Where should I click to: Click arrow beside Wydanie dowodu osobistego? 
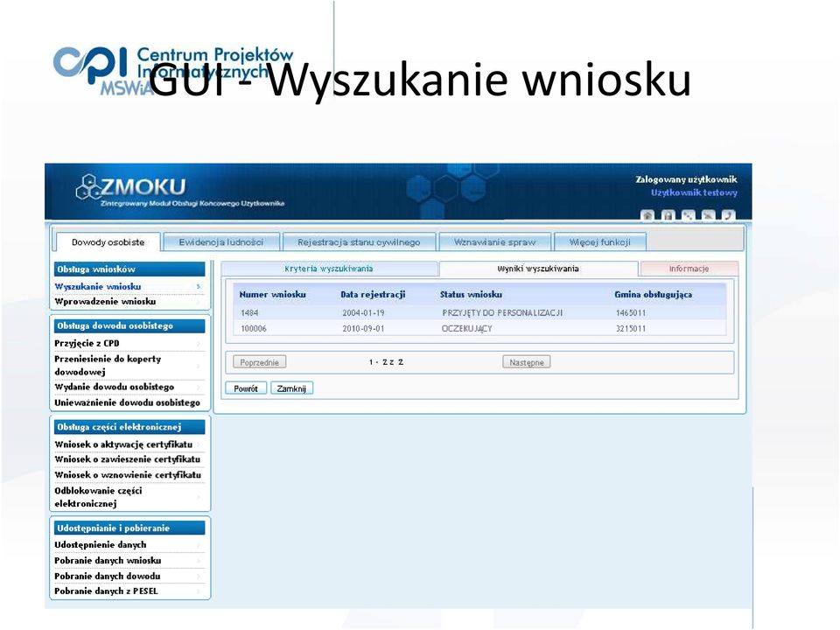click(x=199, y=388)
